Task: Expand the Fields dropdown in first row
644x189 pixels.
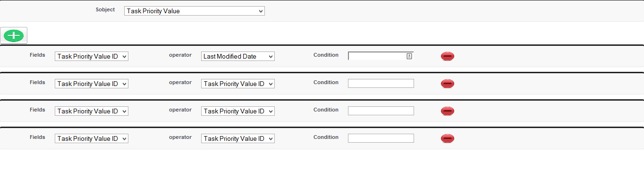Action: coord(91,56)
